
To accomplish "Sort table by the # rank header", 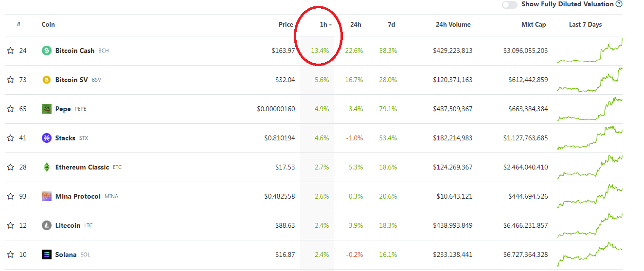I will 18,24.
